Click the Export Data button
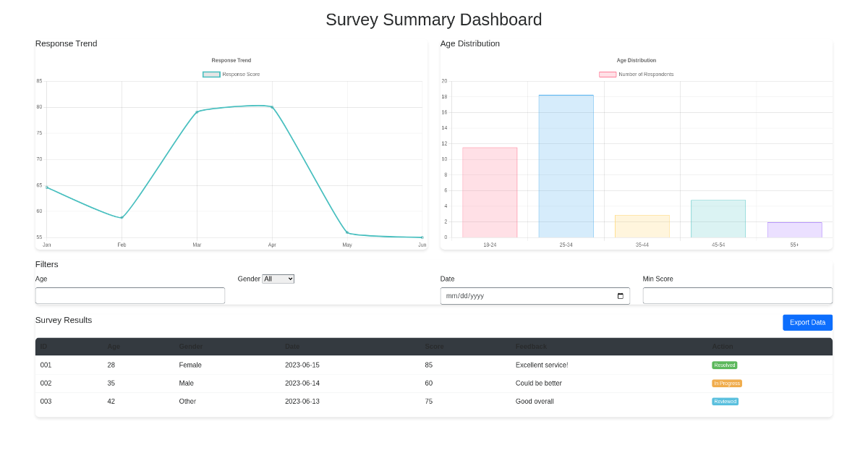 pyautogui.click(x=807, y=322)
